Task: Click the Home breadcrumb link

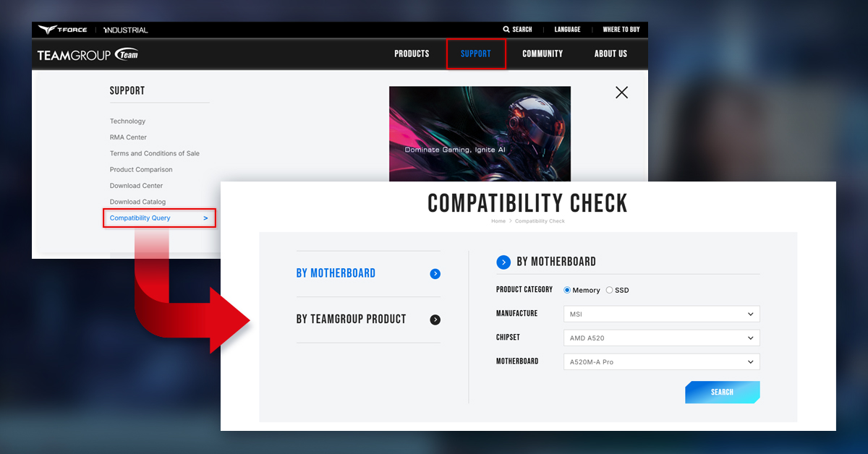Action: click(x=498, y=221)
